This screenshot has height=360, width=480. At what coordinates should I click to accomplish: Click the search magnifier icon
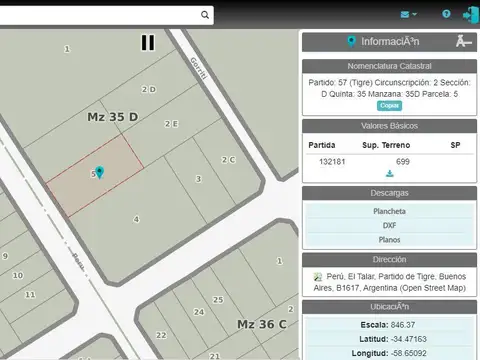(205, 15)
